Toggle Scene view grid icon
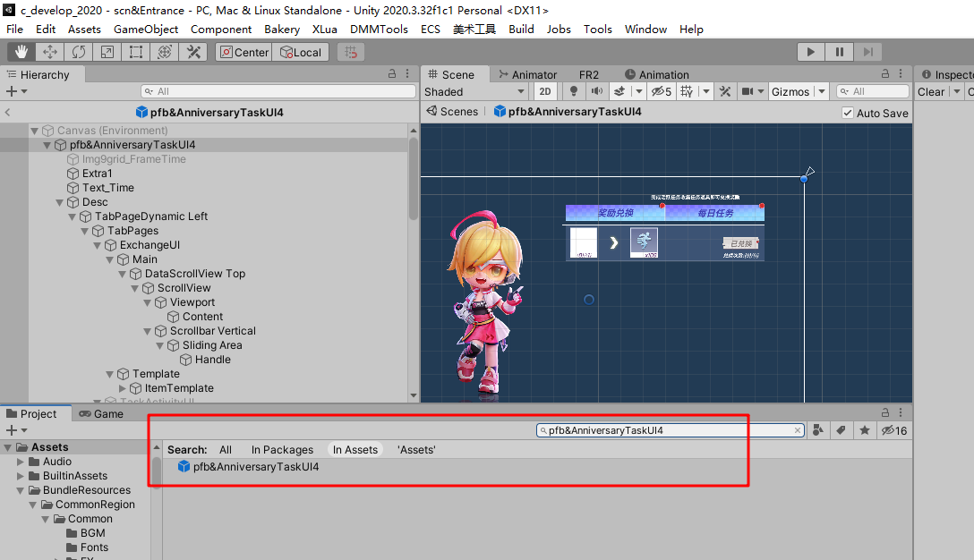The image size is (974, 560). pyautogui.click(x=687, y=92)
